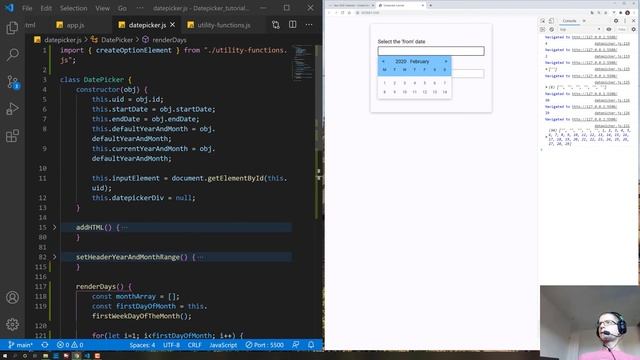Click the VS Code logo icon
The image size is (640, 360).
point(9,8)
